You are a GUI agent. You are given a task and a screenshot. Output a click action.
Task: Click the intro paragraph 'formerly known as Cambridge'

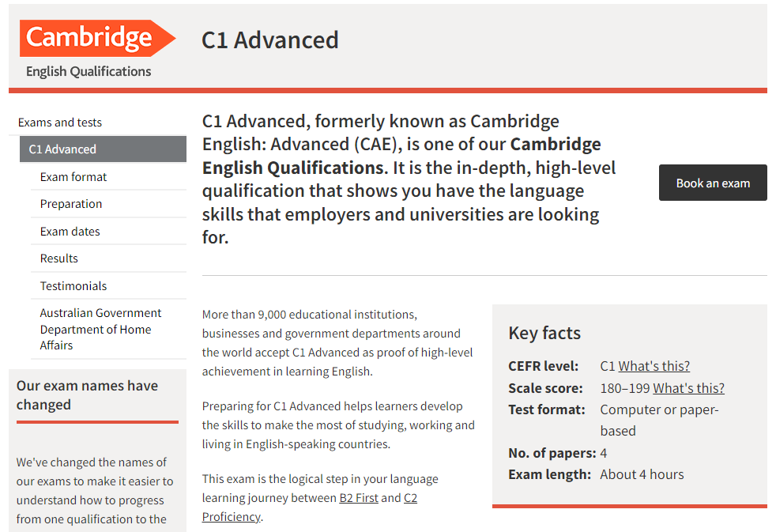(x=409, y=179)
